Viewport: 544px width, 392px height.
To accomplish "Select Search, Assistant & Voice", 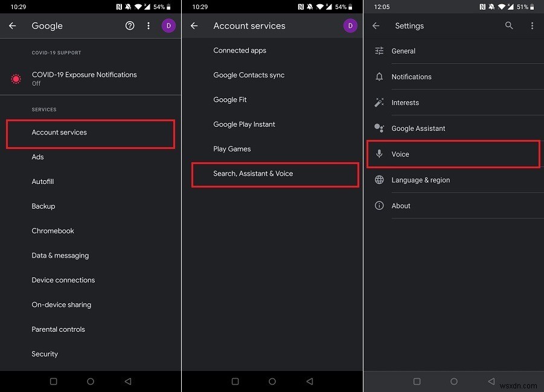I will pos(254,174).
